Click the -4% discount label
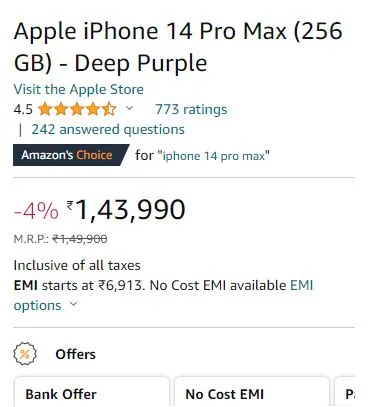Viewport: 378px width, 407px height. click(36, 210)
